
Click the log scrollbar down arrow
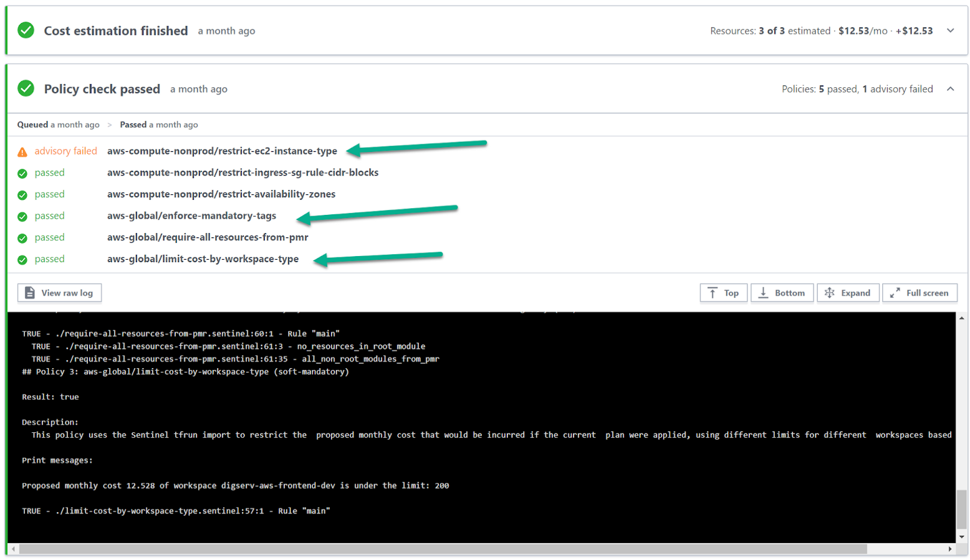point(962,537)
